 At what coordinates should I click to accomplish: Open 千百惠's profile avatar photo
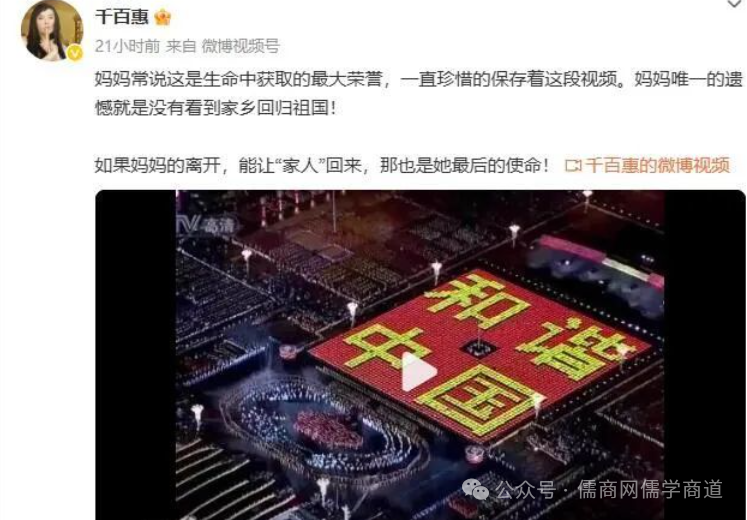(x=52, y=30)
